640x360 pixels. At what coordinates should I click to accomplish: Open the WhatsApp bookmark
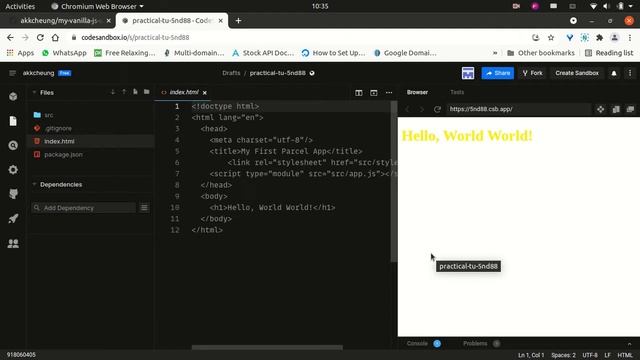64,53
